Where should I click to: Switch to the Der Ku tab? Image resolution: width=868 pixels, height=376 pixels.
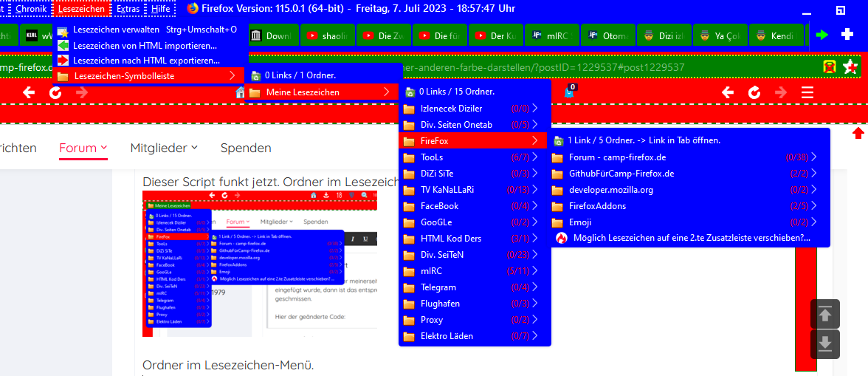tap(496, 35)
